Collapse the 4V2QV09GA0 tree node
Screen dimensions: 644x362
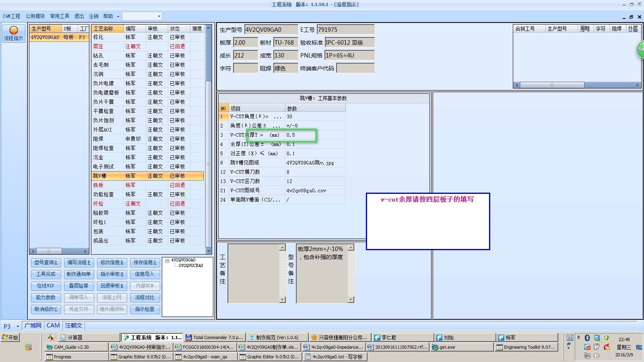click(x=167, y=261)
